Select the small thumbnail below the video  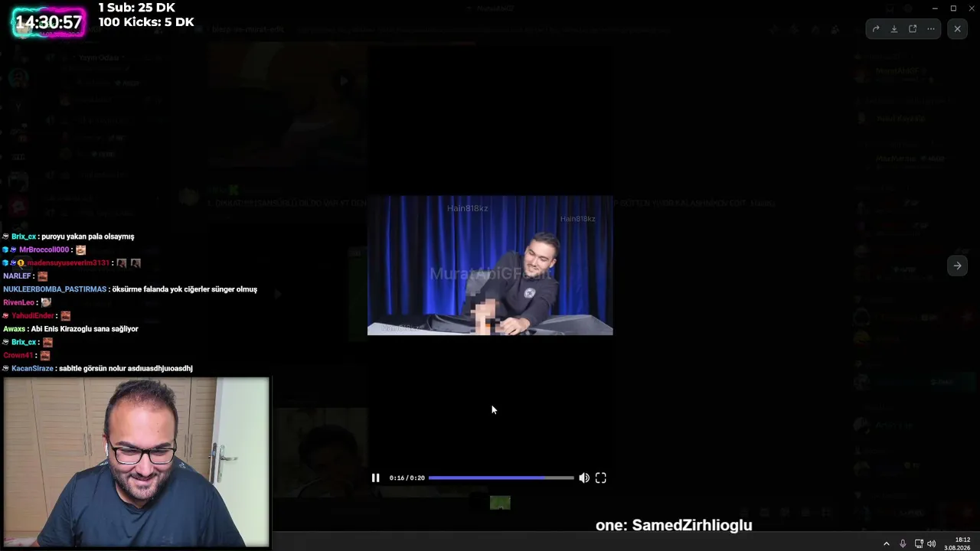500,503
